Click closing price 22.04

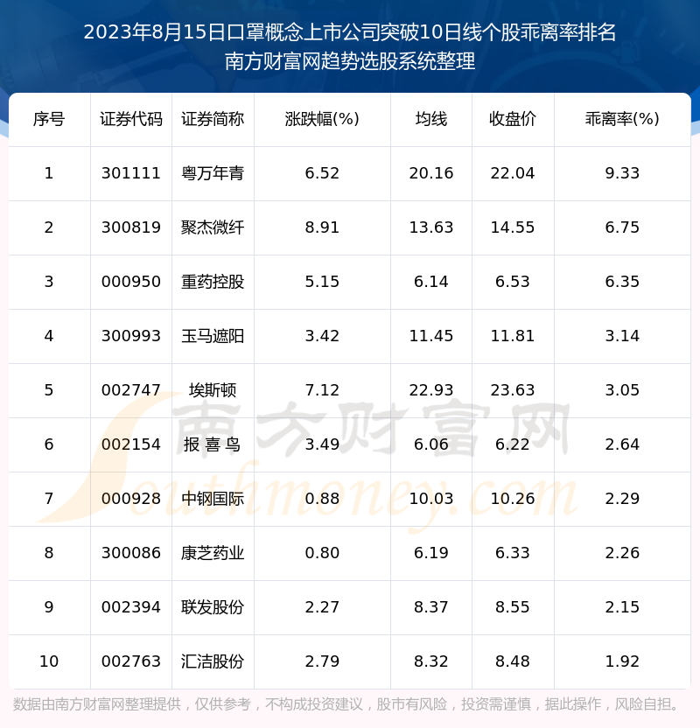[x=513, y=173]
